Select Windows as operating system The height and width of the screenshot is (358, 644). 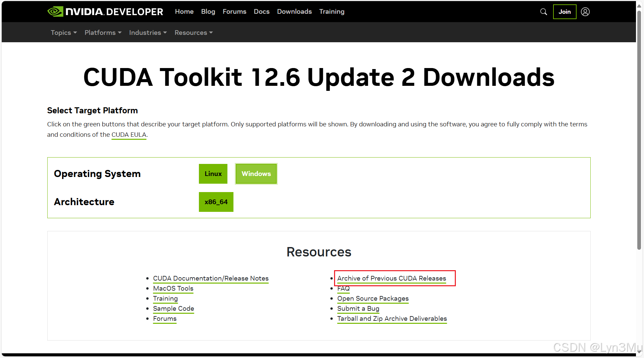click(256, 174)
